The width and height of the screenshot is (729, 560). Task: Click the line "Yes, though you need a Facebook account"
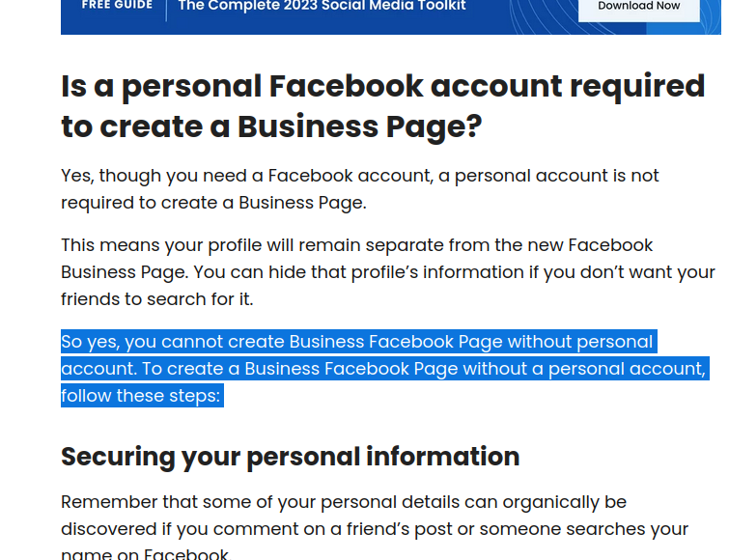click(359, 176)
